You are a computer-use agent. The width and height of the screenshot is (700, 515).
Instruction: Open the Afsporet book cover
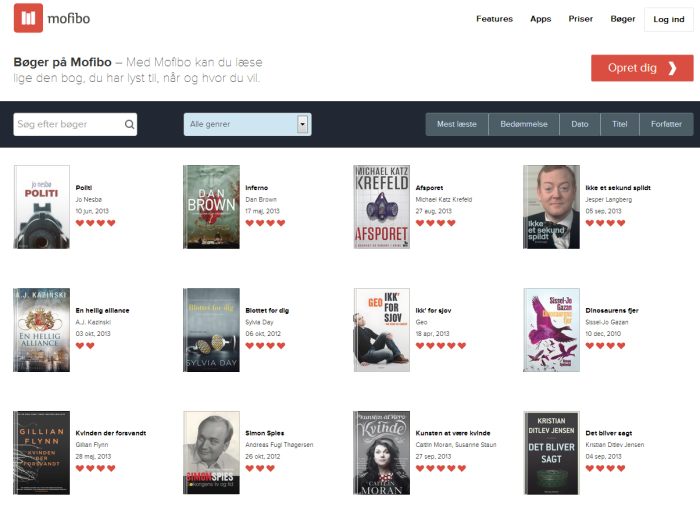(381, 207)
